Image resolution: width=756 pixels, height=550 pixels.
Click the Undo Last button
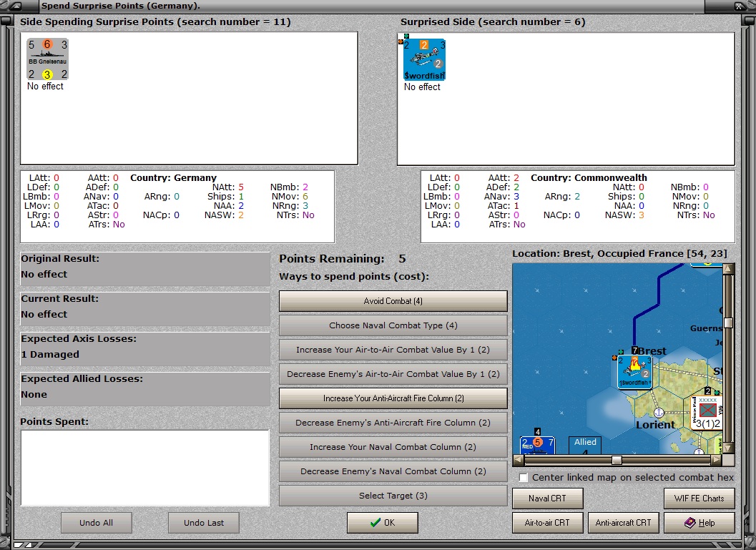203,523
